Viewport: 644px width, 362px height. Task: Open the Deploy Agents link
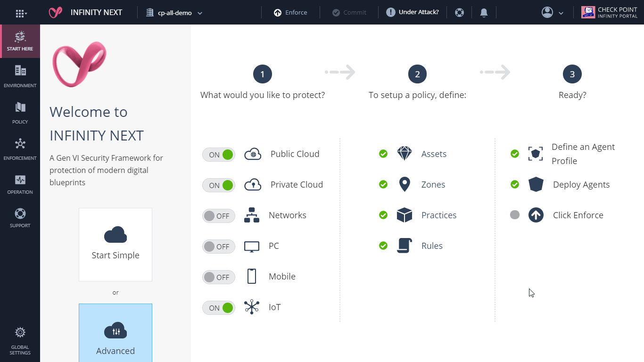[581, 184]
